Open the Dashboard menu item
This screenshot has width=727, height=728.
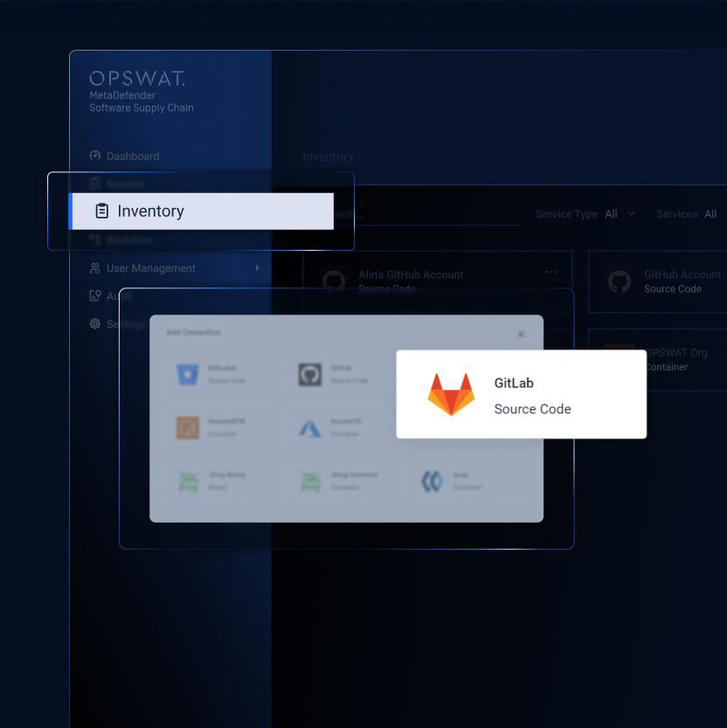coord(132,156)
